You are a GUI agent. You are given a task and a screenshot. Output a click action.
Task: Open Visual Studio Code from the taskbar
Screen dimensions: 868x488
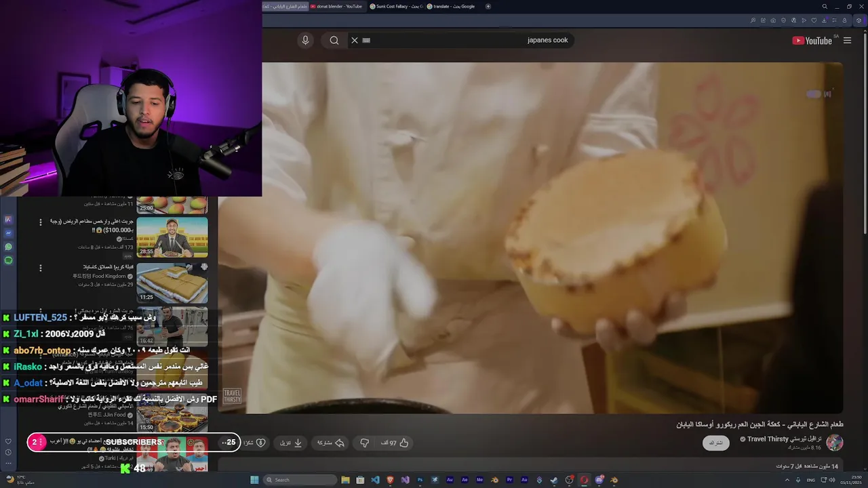point(375,480)
